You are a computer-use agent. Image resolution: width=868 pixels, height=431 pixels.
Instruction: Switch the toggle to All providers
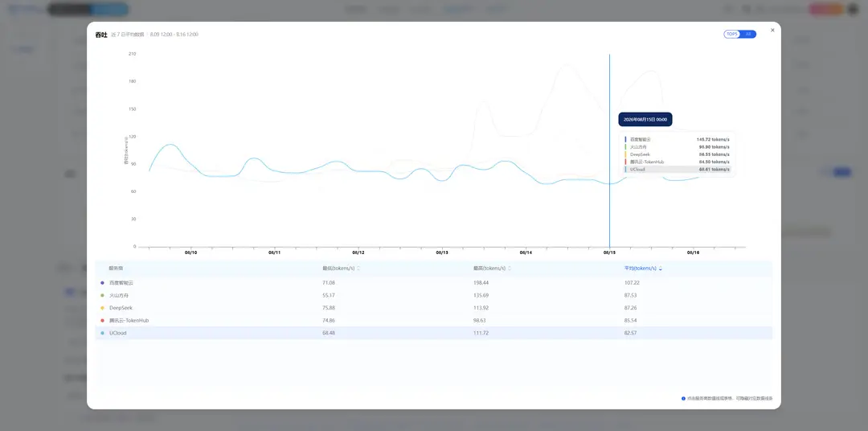click(x=748, y=35)
